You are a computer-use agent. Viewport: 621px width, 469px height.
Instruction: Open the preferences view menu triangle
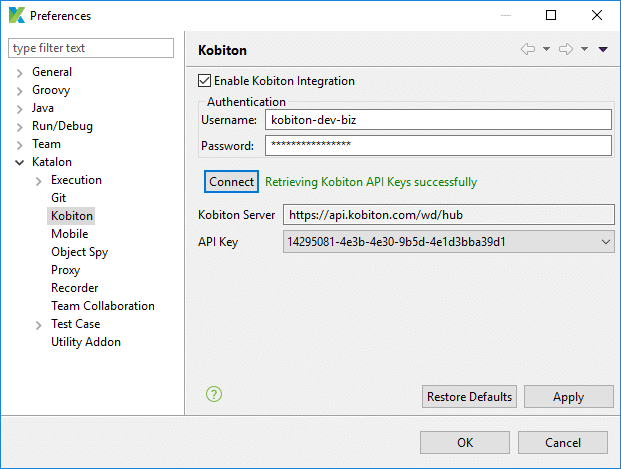tap(603, 49)
